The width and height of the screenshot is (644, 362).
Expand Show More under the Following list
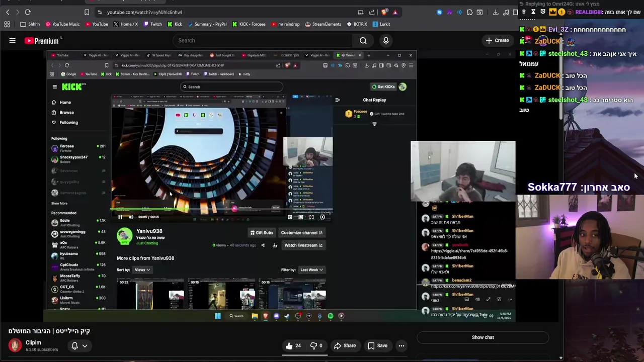[x=59, y=203]
